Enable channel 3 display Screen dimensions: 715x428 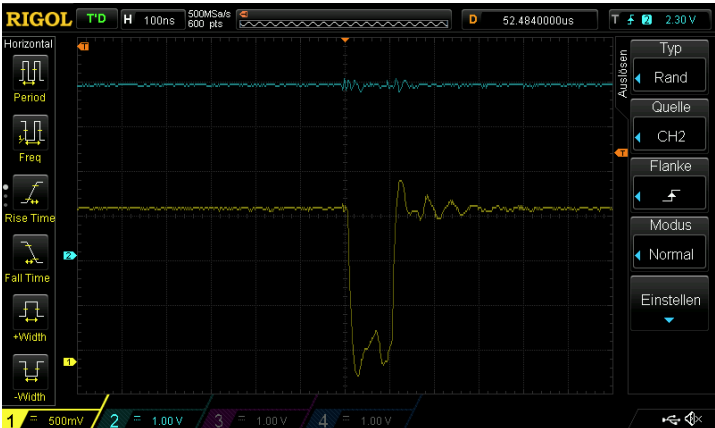pyautogui.click(x=256, y=419)
